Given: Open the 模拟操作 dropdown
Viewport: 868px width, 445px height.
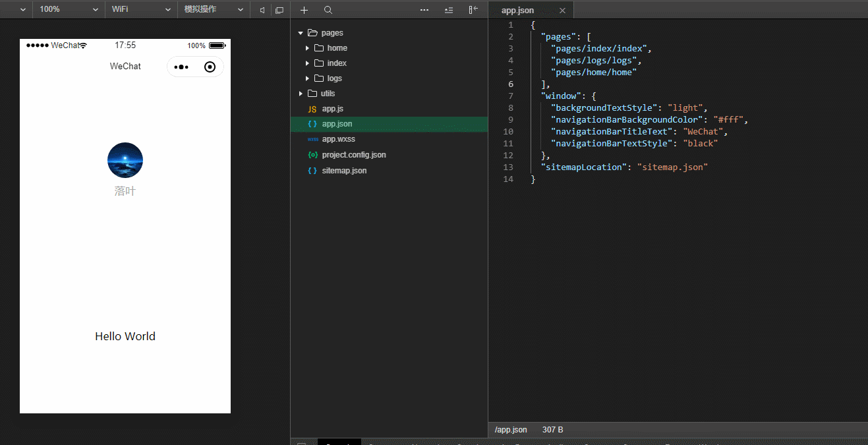Looking at the screenshot, I should [213, 10].
